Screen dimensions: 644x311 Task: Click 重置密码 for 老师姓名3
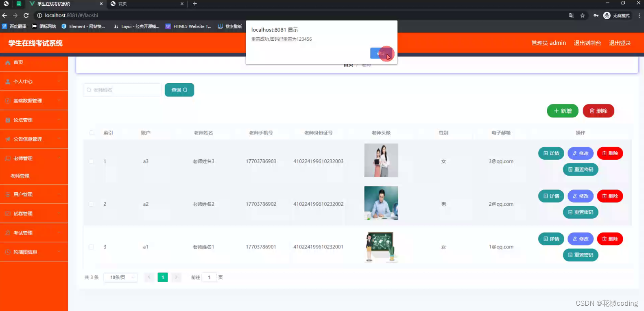581,170
